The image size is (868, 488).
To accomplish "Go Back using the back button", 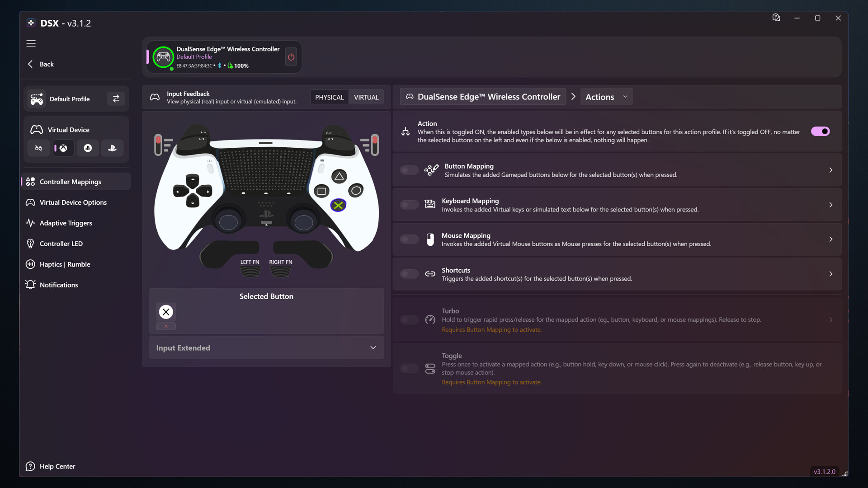I will click(40, 64).
